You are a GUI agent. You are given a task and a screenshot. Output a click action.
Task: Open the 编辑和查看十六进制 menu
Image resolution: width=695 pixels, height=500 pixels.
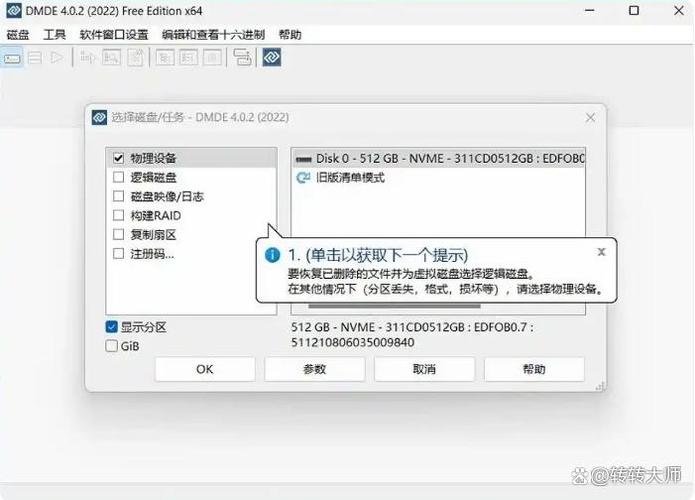pyautogui.click(x=213, y=35)
